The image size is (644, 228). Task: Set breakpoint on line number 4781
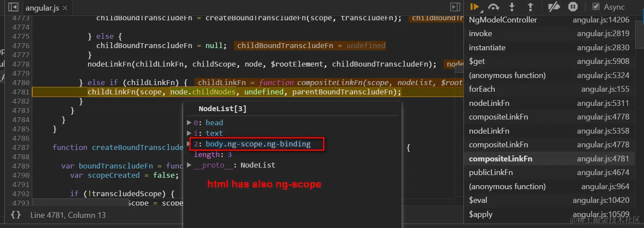21,92
